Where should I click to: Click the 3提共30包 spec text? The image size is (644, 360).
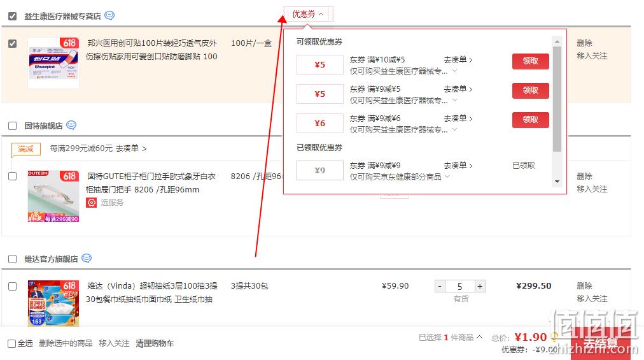(x=249, y=285)
